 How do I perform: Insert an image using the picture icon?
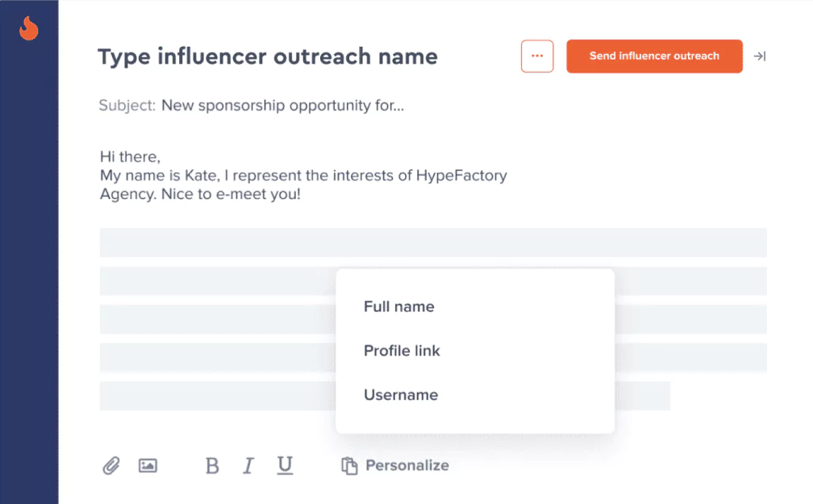[x=148, y=465]
